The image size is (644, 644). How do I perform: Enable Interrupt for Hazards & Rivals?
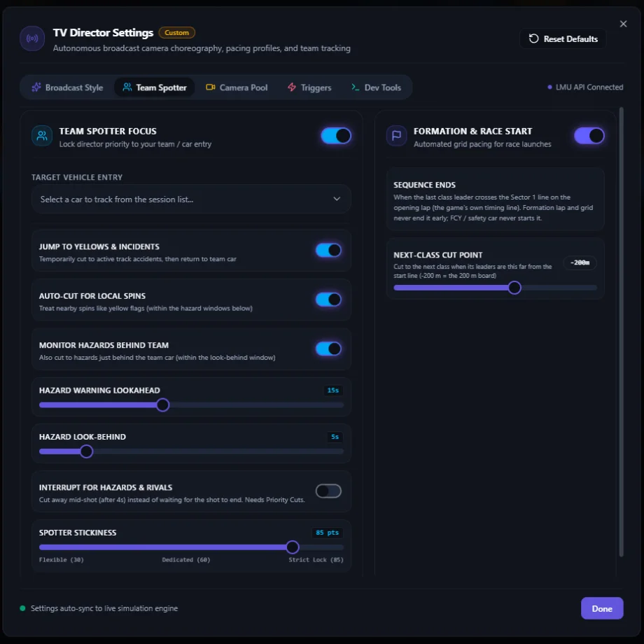click(328, 491)
